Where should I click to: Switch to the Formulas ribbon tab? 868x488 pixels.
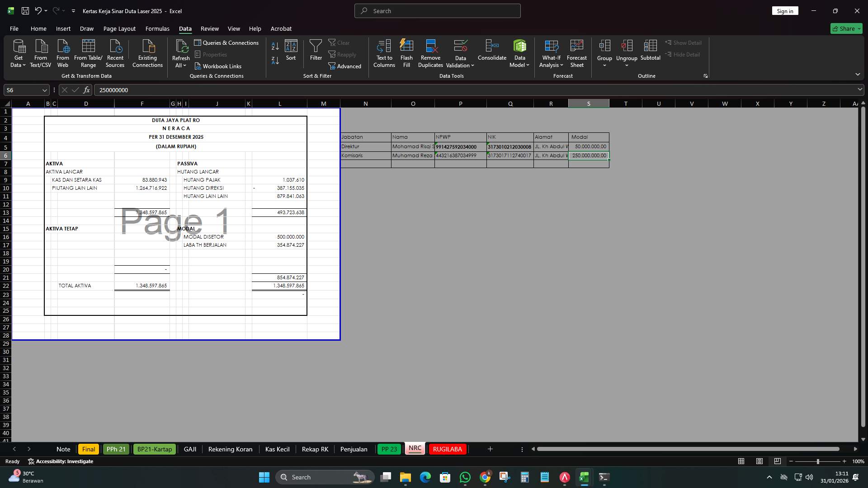(x=157, y=28)
